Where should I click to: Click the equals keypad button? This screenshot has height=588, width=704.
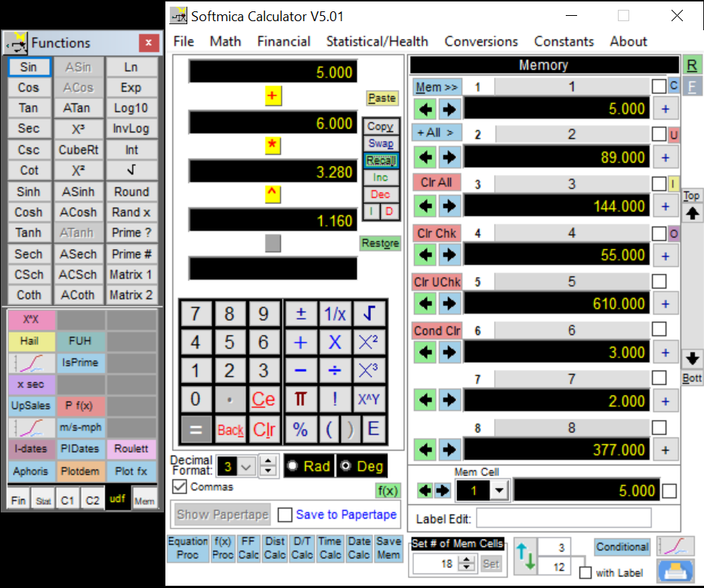[196, 429]
